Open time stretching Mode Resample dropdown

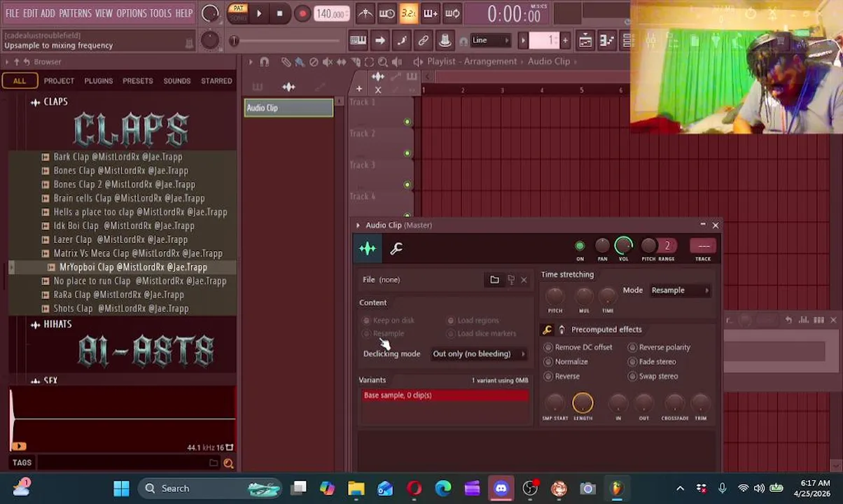(x=680, y=290)
